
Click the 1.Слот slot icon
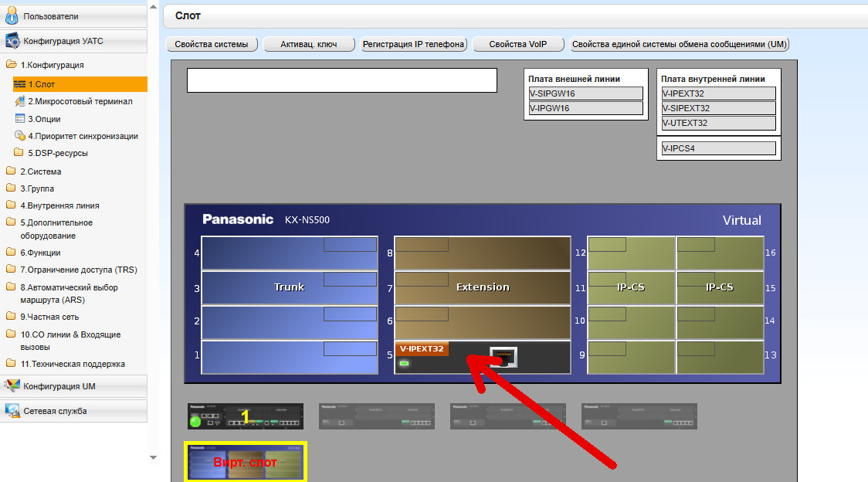pyautogui.click(x=20, y=84)
